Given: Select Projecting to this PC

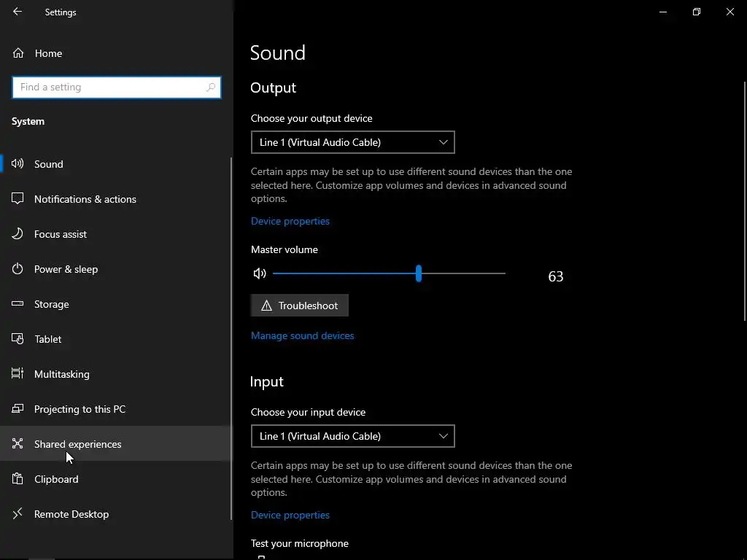Looking at the screenshot, I should click(80, 409).
